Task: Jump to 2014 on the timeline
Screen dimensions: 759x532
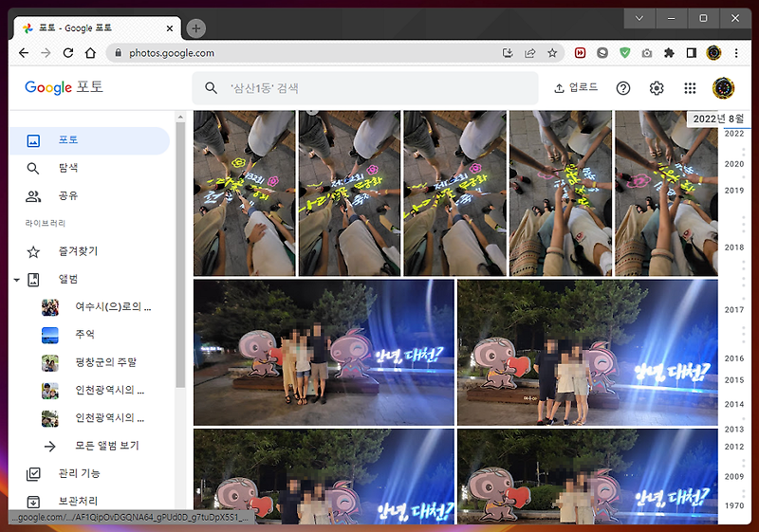Action: (733, 404)
